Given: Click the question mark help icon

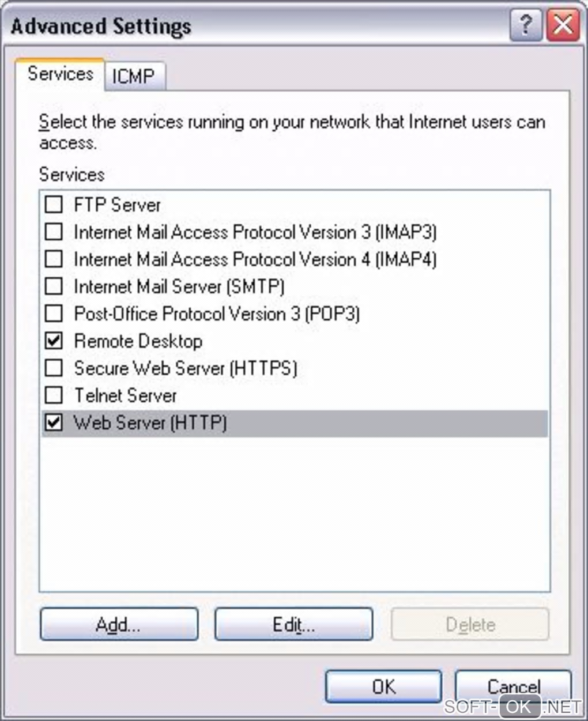Looking at the screenshot, I should pyautogui.click(x=525, y=27).
